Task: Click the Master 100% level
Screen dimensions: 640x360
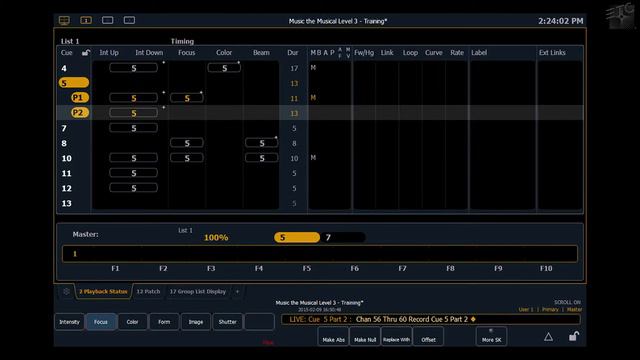Action: pyautogui.click(x=216, y=238)
